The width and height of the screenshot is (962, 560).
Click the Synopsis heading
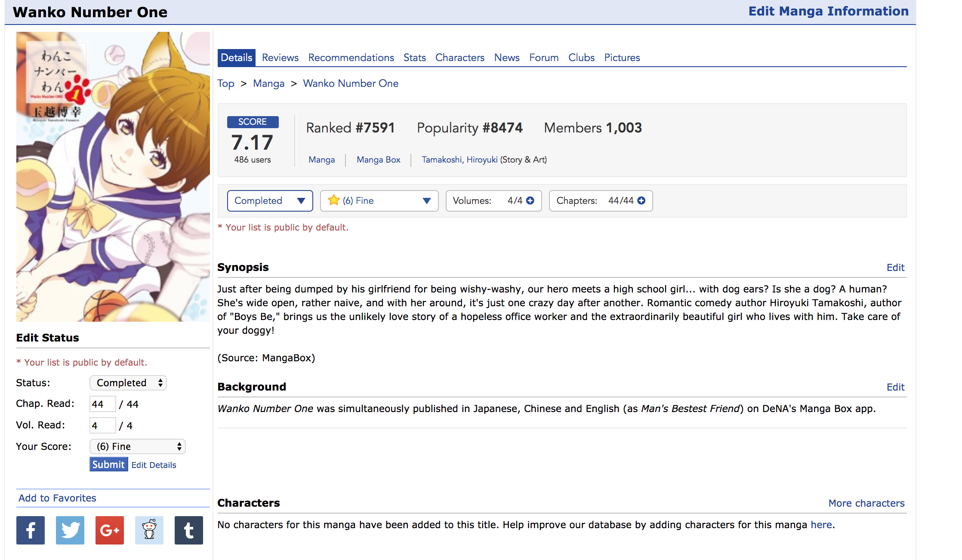click(x=243, y=267)
